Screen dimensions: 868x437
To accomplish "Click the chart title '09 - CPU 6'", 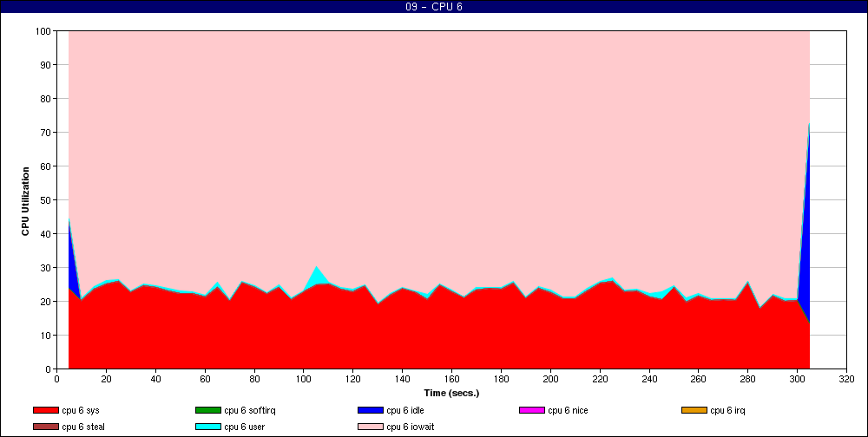I will click(x=434, y=7).
